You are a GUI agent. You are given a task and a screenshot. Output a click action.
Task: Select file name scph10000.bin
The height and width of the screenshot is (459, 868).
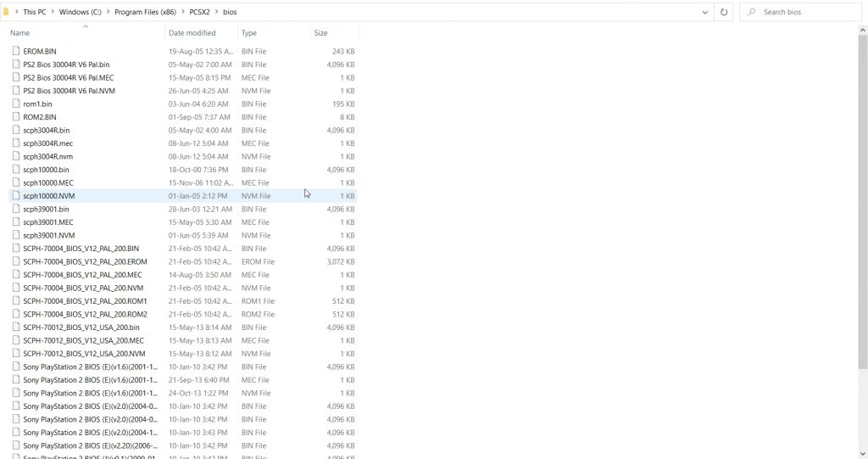(46, 170)
